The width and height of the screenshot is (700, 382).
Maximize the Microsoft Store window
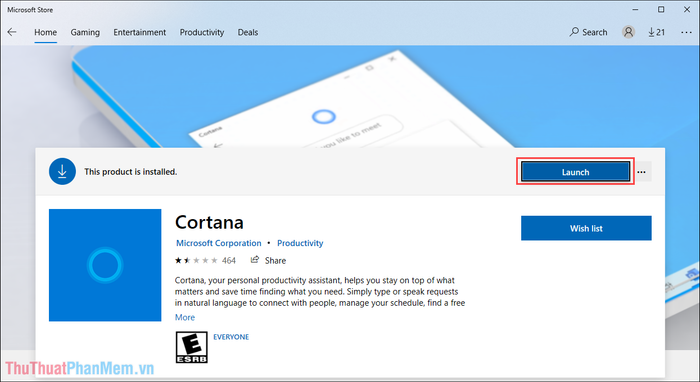(x=661, y=9)
